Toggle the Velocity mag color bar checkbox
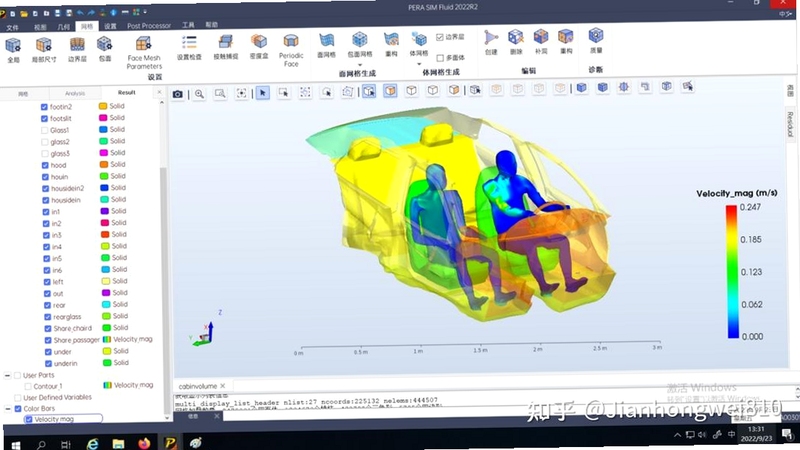800x450 pixels. coord(29,419)
